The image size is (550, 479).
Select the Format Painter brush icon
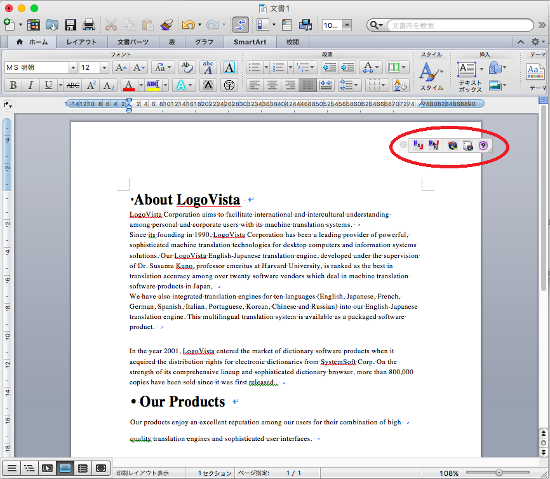point(166,25)
